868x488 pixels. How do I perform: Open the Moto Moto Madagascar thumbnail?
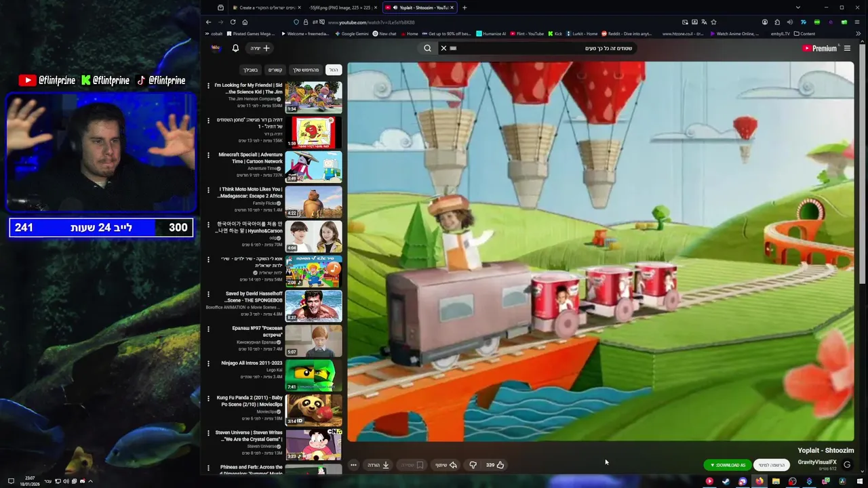(313, 202)
